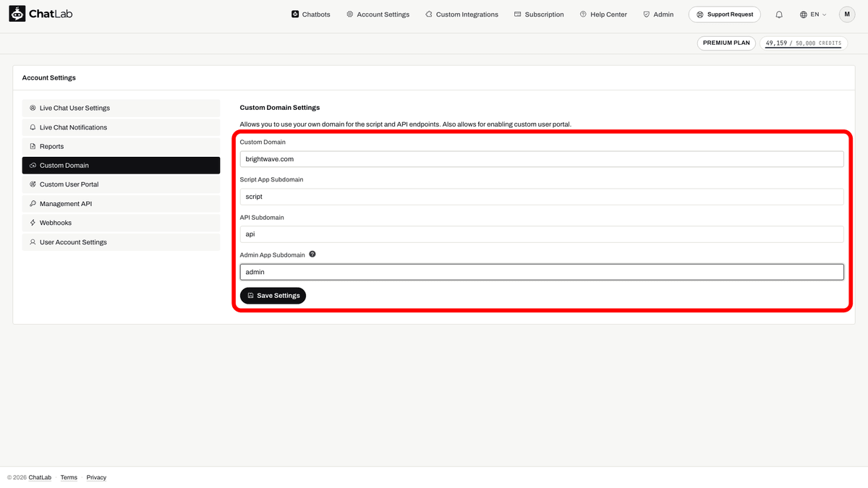
Task: Click the User Account Settings person icon
Action: point(33,242)
